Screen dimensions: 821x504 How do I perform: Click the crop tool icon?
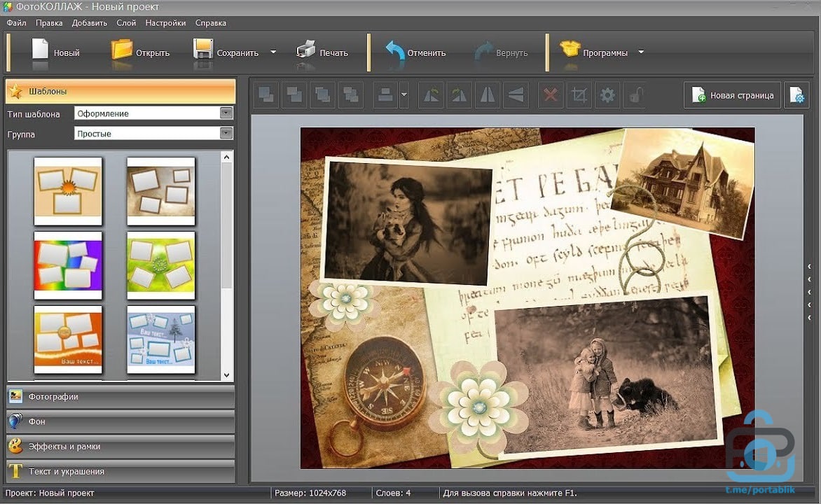point(579,95)
